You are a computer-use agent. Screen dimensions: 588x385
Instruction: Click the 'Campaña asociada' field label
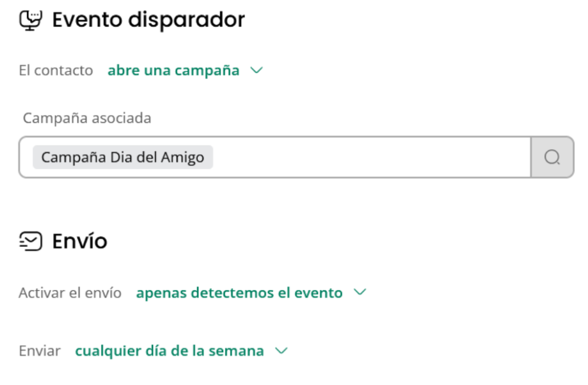[87, 118]
